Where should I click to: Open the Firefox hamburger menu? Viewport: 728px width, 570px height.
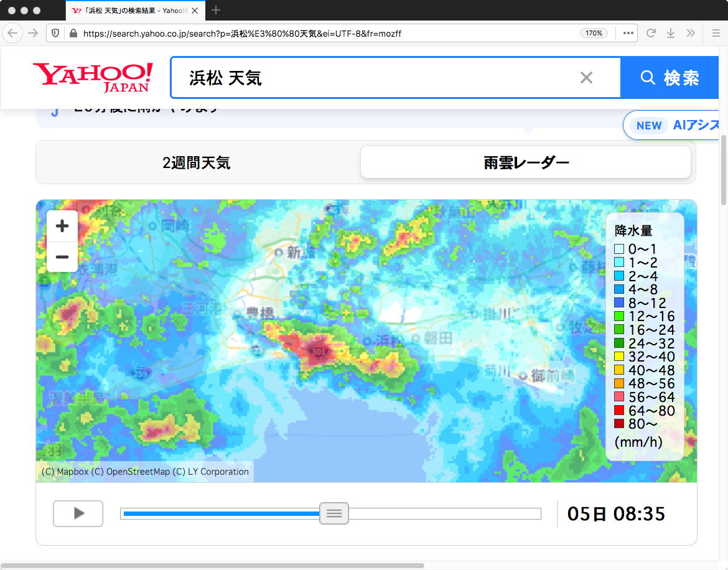coord(716,33)
